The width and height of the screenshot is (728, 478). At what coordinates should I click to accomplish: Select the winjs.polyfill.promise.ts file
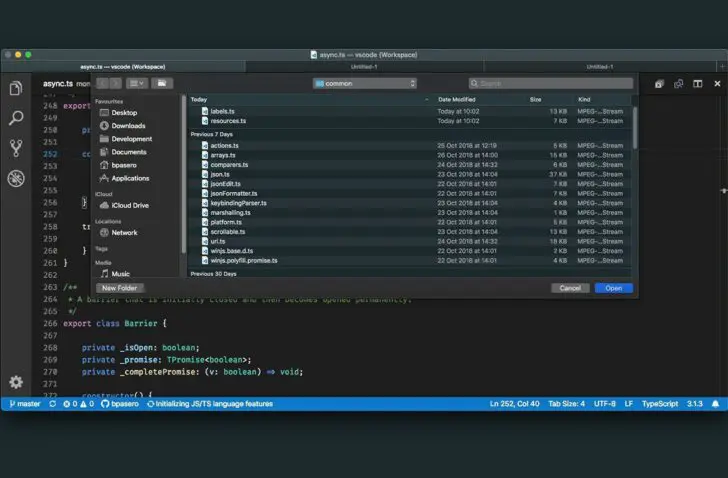coord(410,261)
